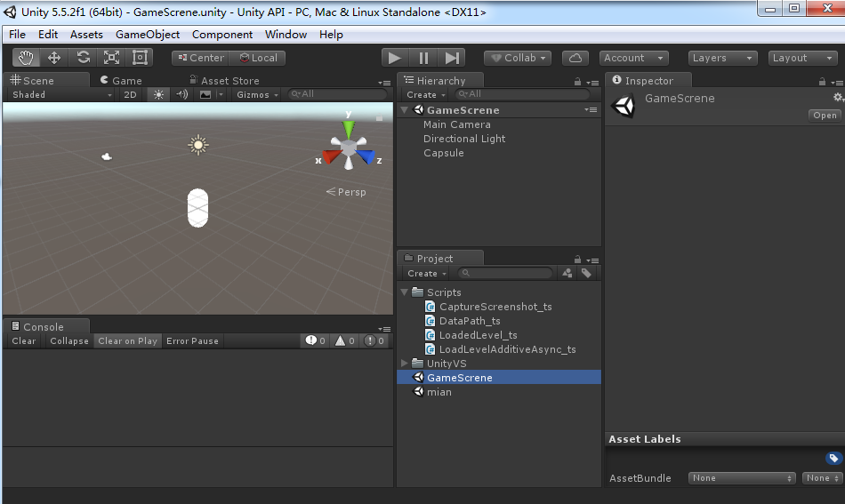
Task: Toggle console error message filter
Action: tap(374, 340)
